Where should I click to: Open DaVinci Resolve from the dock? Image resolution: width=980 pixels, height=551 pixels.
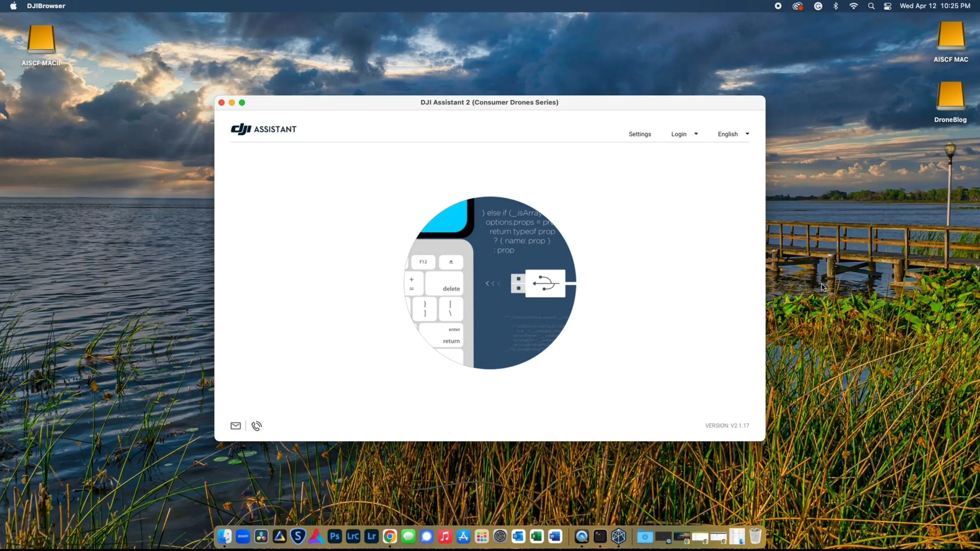(x=261, y=536)
